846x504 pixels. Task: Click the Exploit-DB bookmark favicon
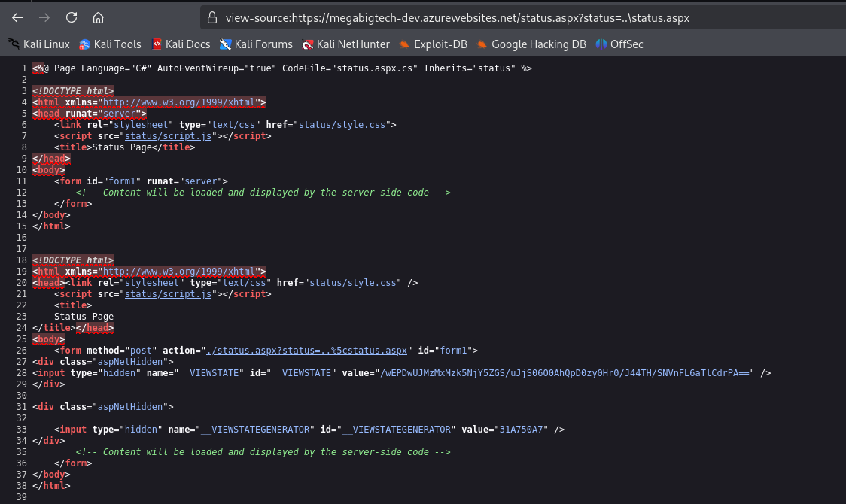404,44
